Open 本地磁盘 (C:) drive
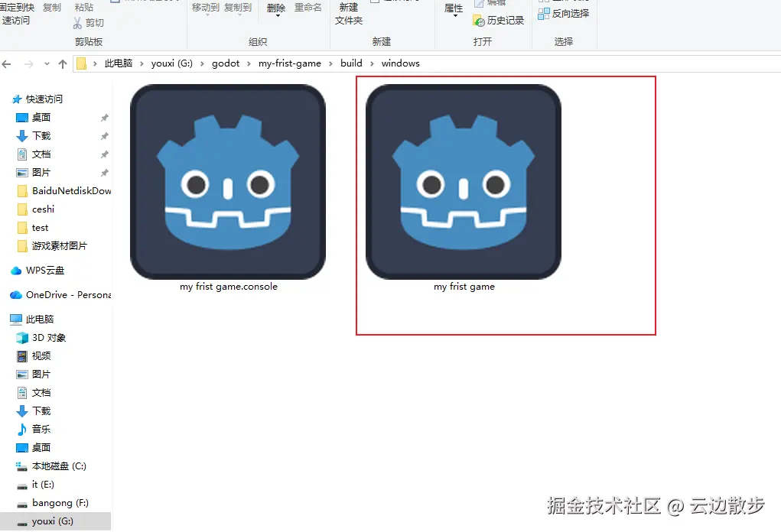Screen dimensions: 781x532 [x=51, y=466]
